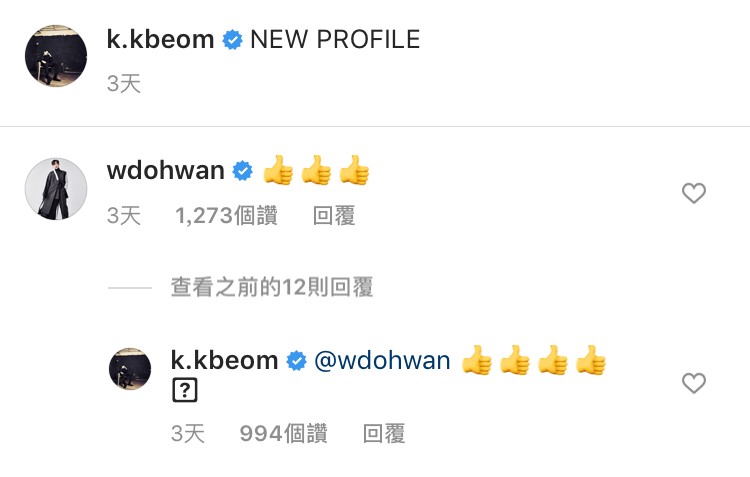Viewport: 750px width, 477px height.
Task: Click verified badge next to wdohwan
Action: click(x=243, y=171)
